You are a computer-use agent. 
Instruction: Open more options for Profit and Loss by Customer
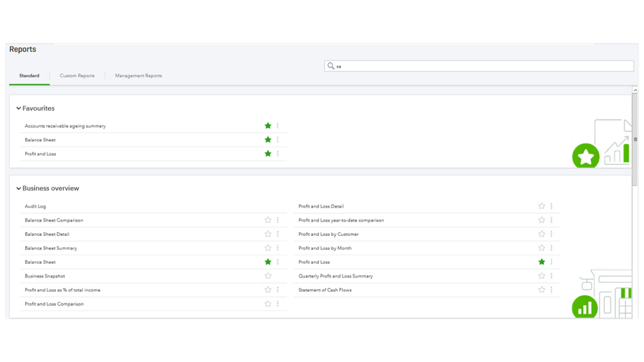[552, 234]
